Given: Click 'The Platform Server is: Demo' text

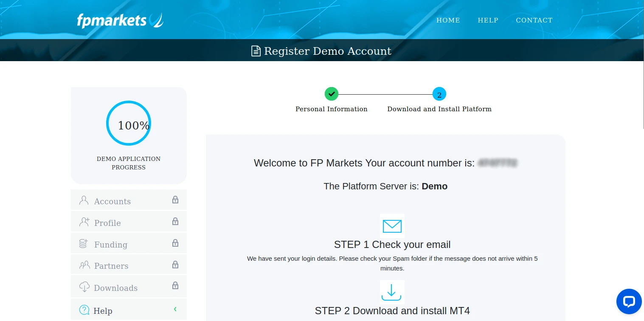Looking at the screenshot, I should click(x=385, y=186).
